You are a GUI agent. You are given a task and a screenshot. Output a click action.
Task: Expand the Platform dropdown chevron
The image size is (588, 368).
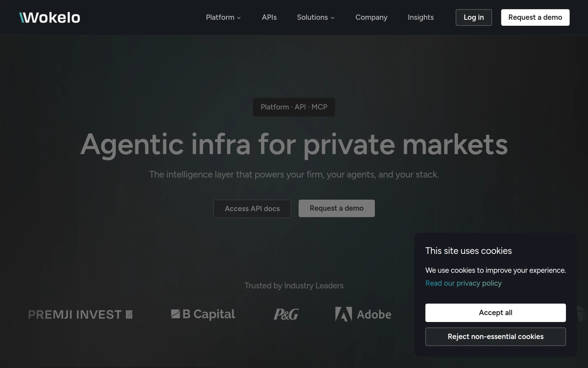[239, 18]
